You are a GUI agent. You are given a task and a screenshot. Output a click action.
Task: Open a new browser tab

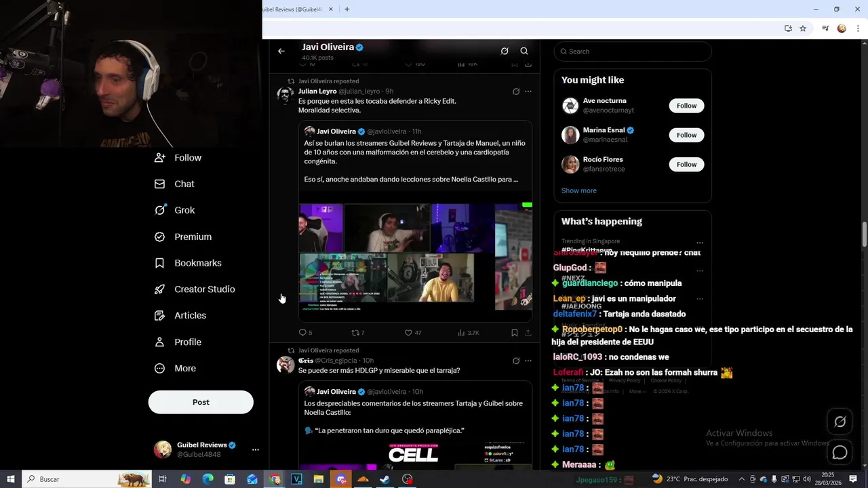pos(347,9)
